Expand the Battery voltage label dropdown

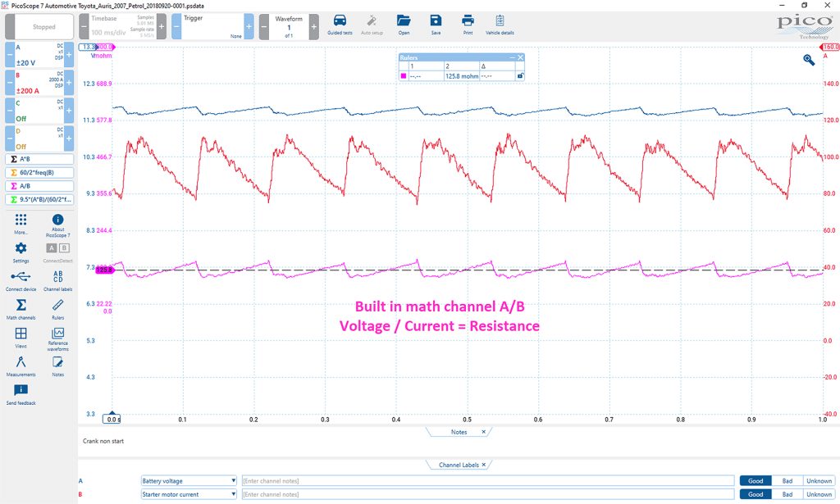(234, 480)
